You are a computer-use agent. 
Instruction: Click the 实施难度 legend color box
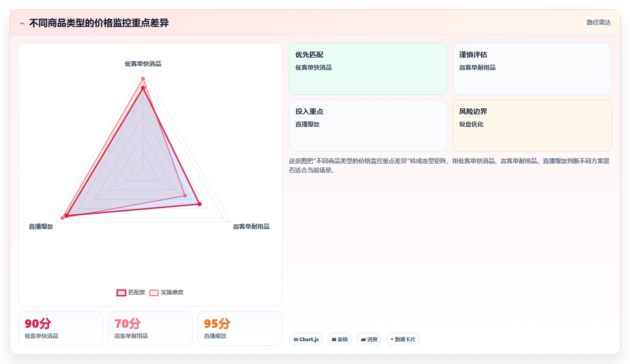(x=154, y=292)
